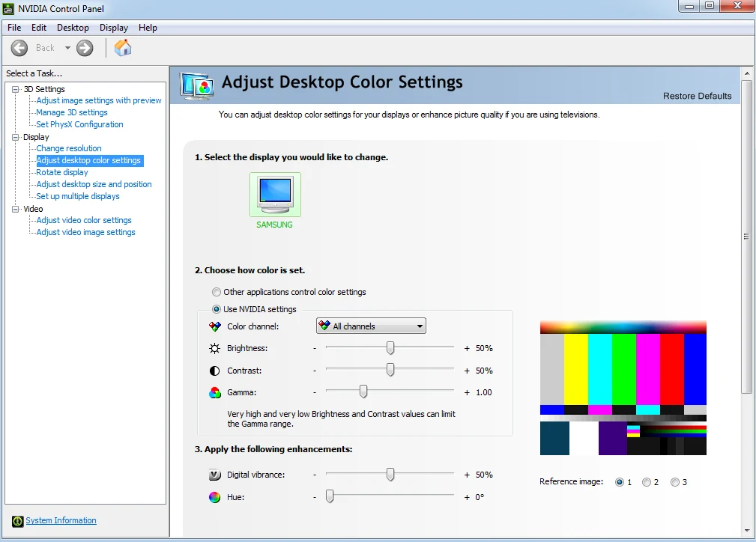Click Restore Defaults

coord(697,96)
